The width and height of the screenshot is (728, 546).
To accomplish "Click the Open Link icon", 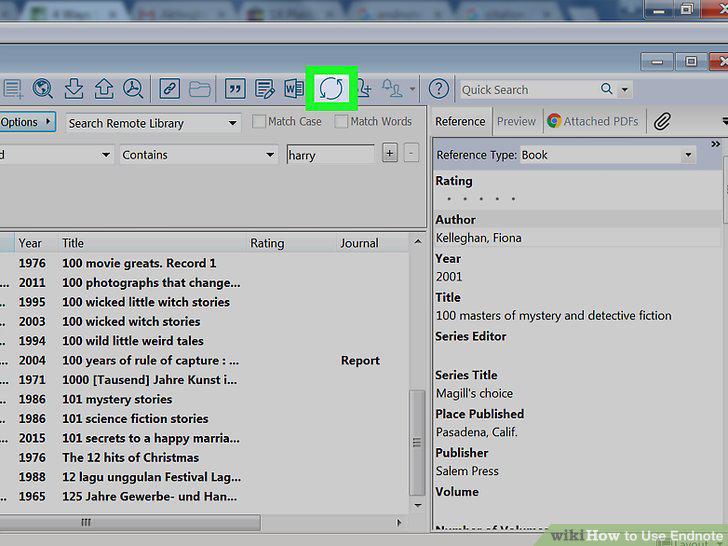I will point(169,88).
